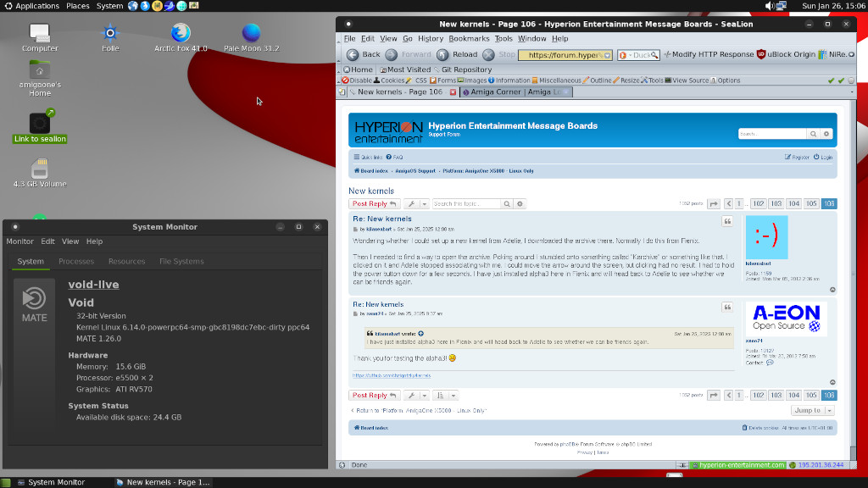Open the Register link on the forum
The height and width of the screenshot is (488, 868).
pos(797,157)
